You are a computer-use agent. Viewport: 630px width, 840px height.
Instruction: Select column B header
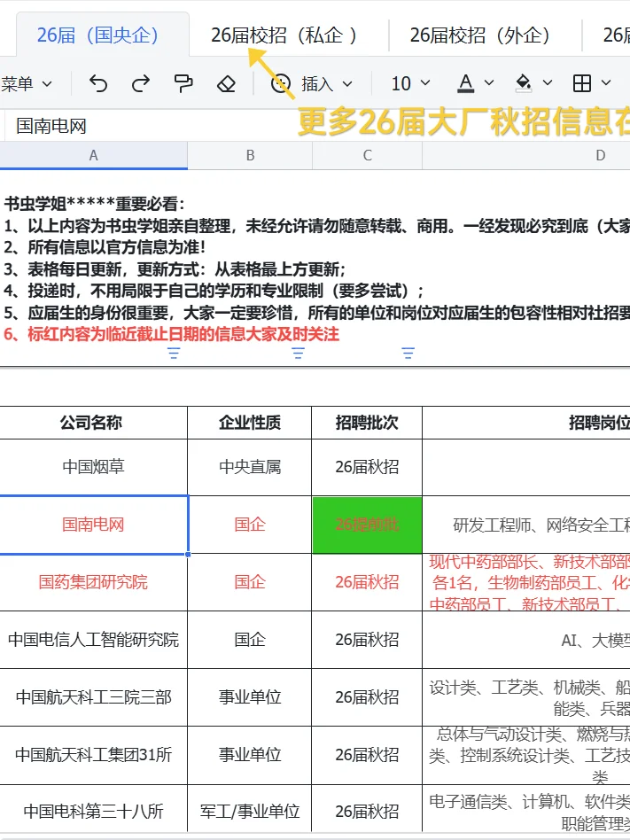click(250, 155)
